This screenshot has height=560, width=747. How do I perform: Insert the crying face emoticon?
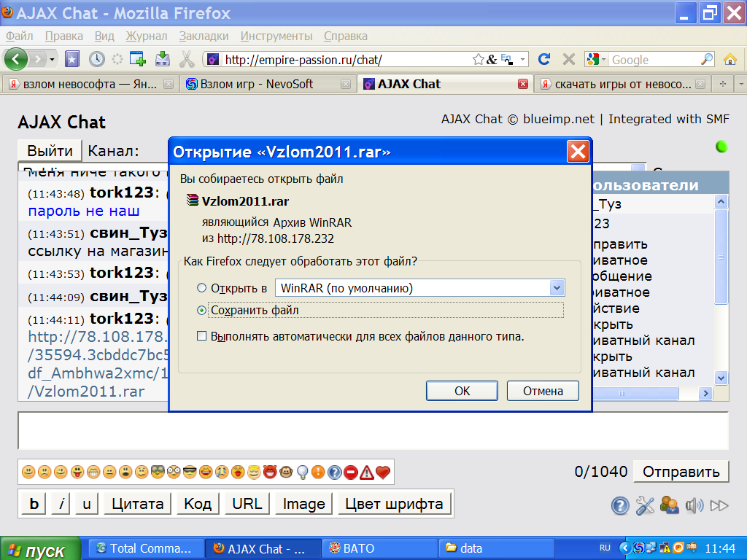click(x=222, y=472)
